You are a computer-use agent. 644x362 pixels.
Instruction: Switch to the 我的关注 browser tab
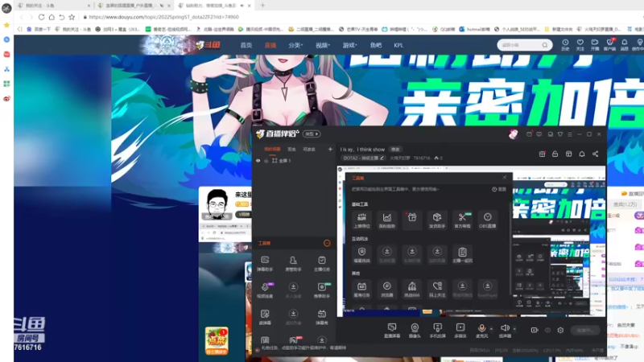click(x=54, y=6)
